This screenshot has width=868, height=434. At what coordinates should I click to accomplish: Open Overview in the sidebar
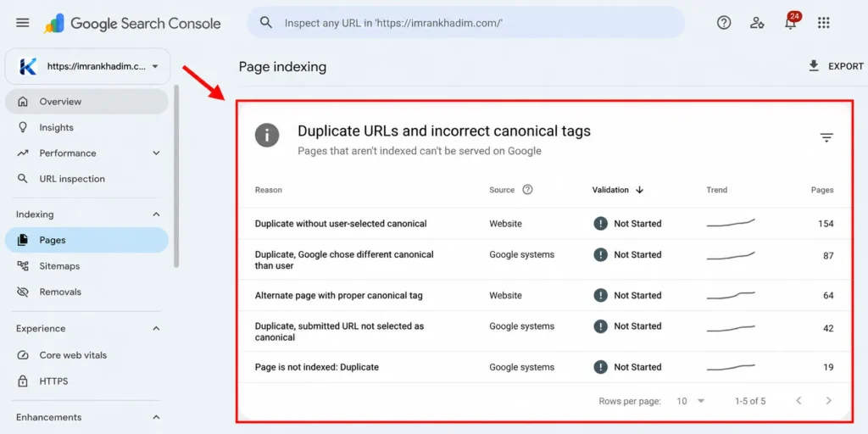point(86,102)
